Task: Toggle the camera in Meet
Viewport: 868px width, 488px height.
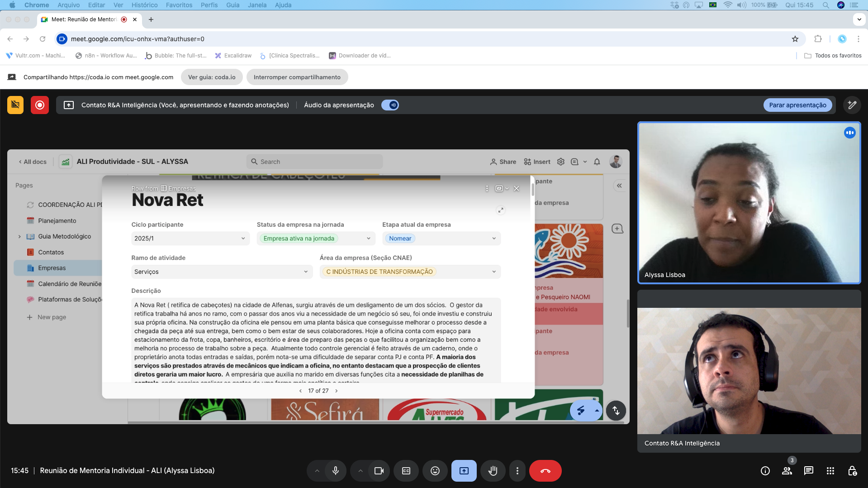Action: click(x=379, y=471)
